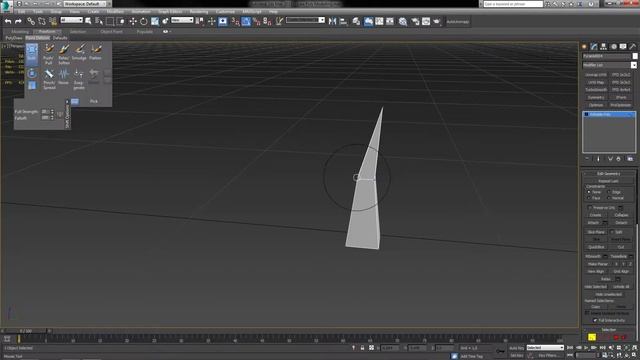Open the reference coordinate system dropdown
Viewport: 640px width, 360px height.
pyautogui.click(x=182, y=20)
